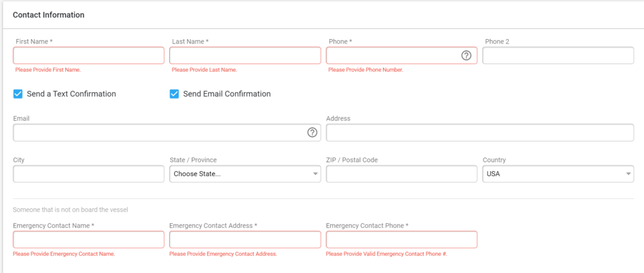
Task: Click the Send Email Confirmation label
Action: (x=226, y=94)
